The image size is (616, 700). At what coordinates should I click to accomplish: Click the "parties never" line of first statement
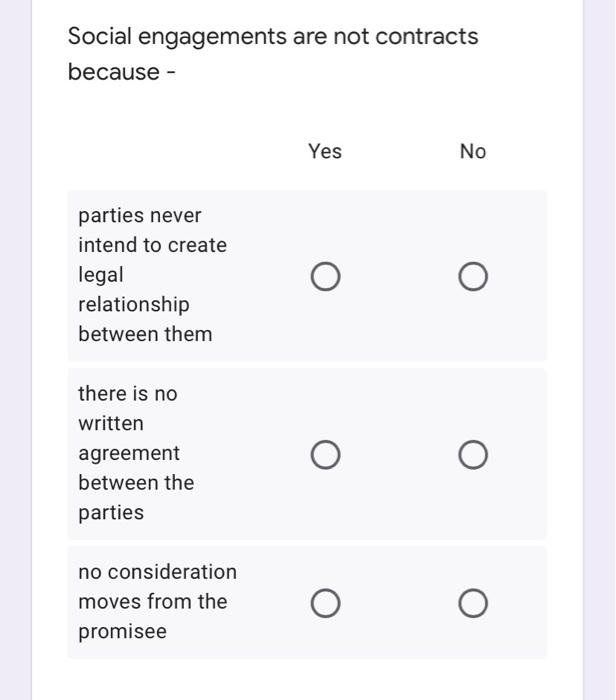pos(140,216)
